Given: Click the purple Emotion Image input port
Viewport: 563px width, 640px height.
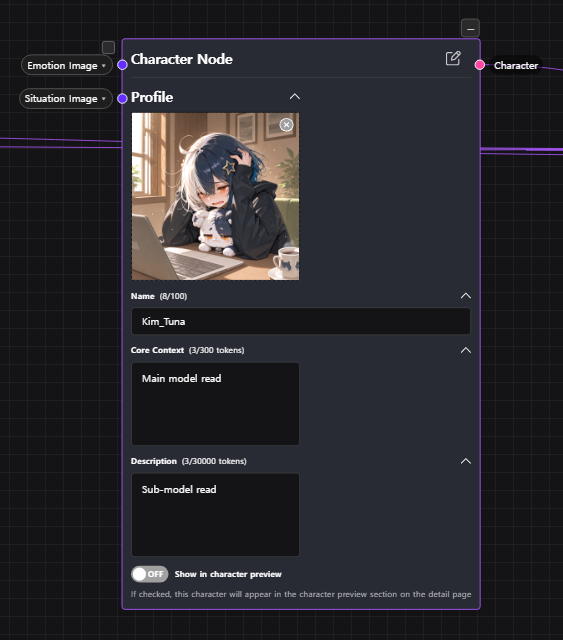Looking at the screenshot, I should (122, 65).
